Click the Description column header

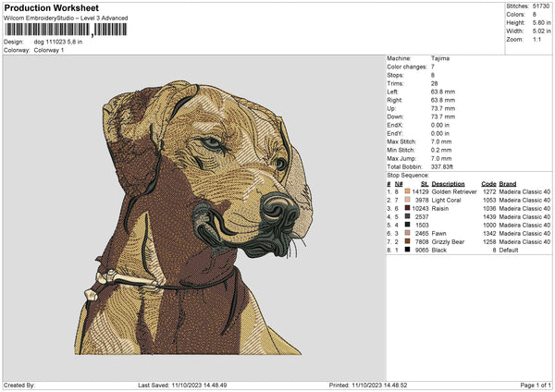(x=448, y=184)
